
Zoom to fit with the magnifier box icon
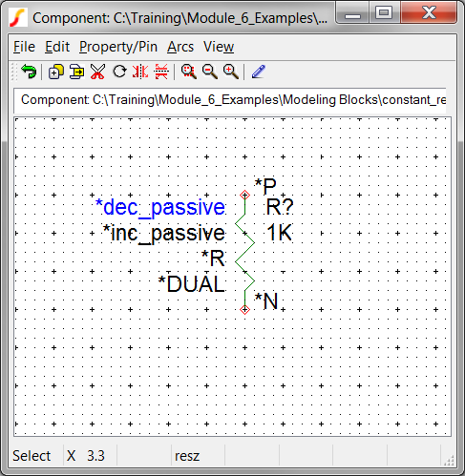pyautogui.click(x=189, y=72)
